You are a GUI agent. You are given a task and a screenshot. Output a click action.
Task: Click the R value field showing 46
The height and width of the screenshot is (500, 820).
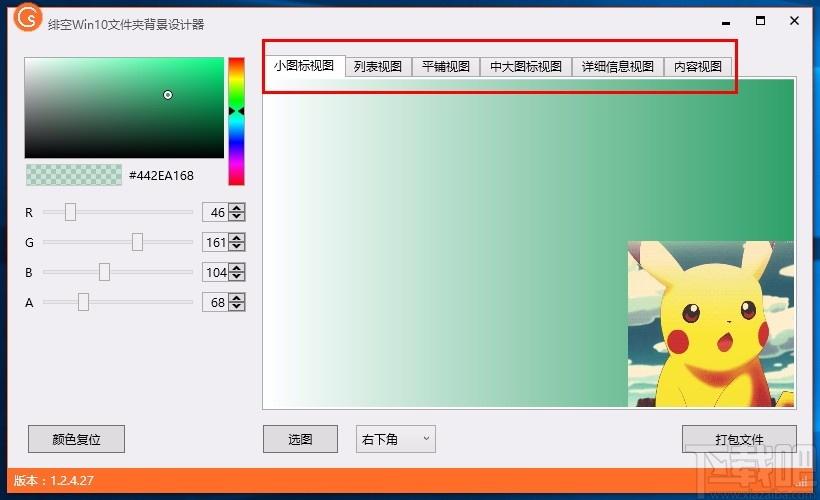(215, 212)
